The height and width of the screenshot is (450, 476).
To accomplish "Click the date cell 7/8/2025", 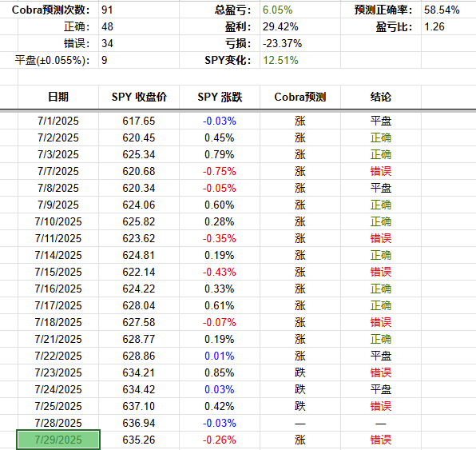I will tap(58, 188).
